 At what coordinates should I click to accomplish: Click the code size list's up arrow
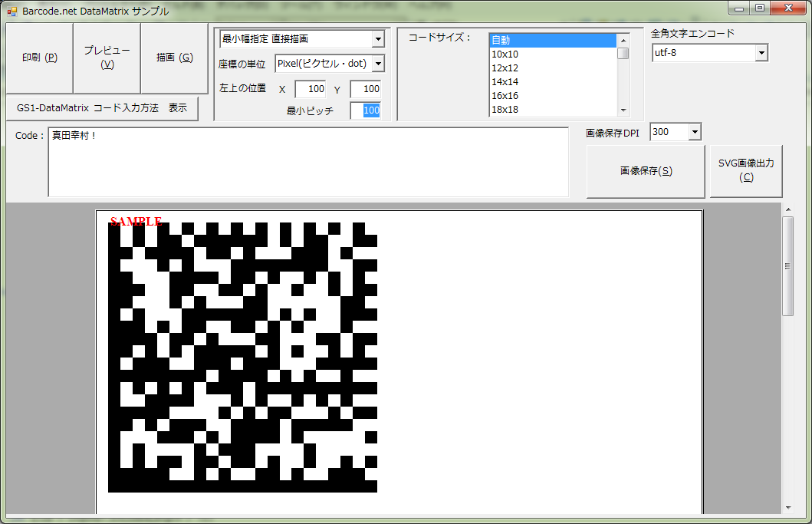coord(623,40)
